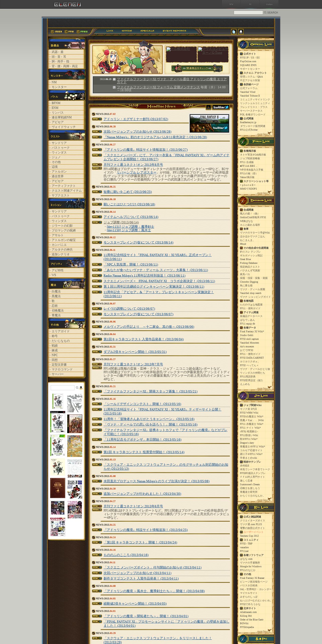Open the EVENT REPORTS nav menu
Viewport: 322px width, 644px height.
pyautogui.click(x=174, y=31)
